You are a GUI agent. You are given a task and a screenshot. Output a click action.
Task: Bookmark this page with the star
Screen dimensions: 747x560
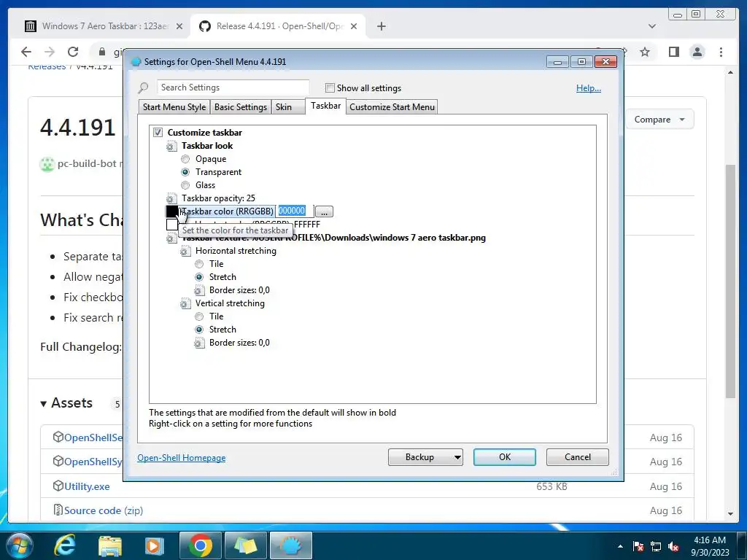[x=645, y=52]
